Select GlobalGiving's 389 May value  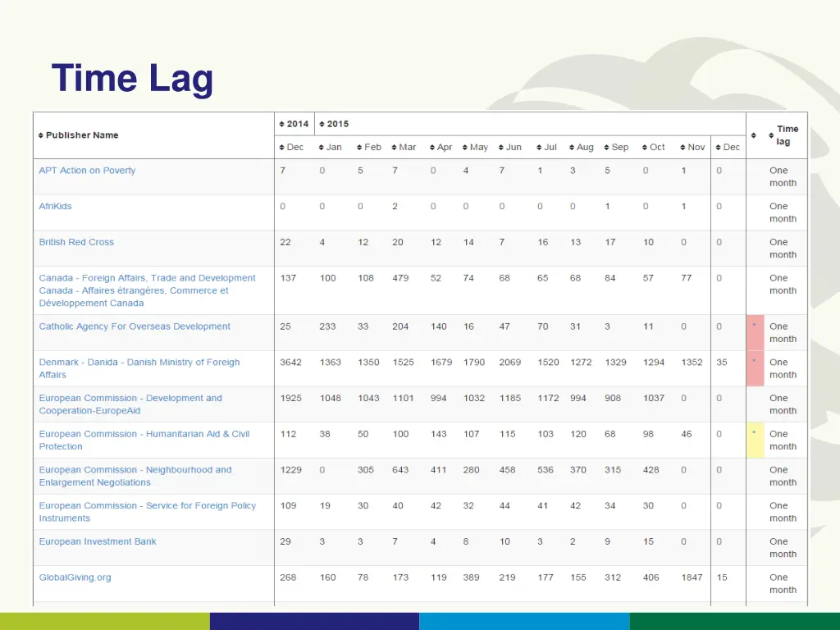coord(471,577)
